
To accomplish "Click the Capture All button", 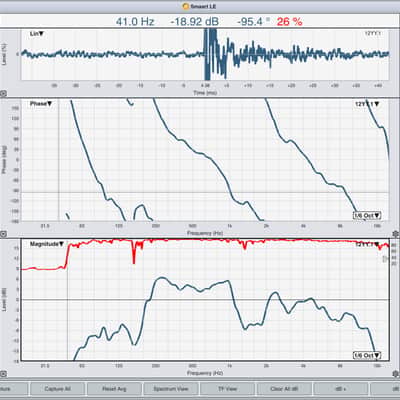I will (x=57, y=389).
